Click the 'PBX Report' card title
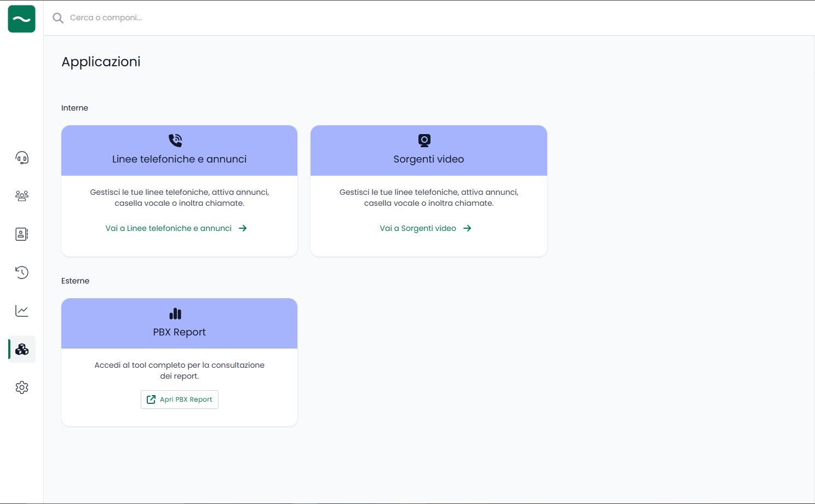The image size is (815, 504). pyautogui.click(x=179, y=332)
